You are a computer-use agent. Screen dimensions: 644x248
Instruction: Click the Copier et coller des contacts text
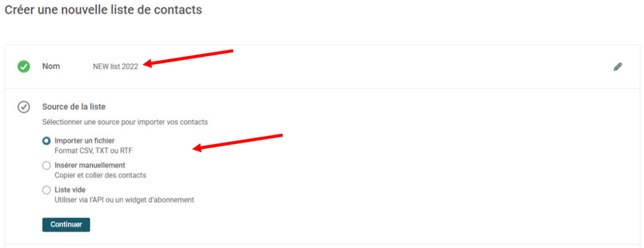(x=100, y=176)
